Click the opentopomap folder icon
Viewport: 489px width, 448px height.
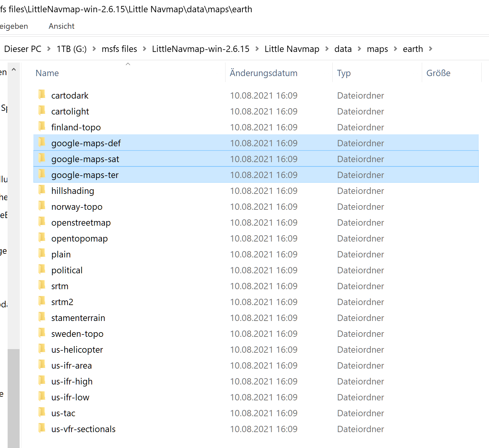pos(42,238)
